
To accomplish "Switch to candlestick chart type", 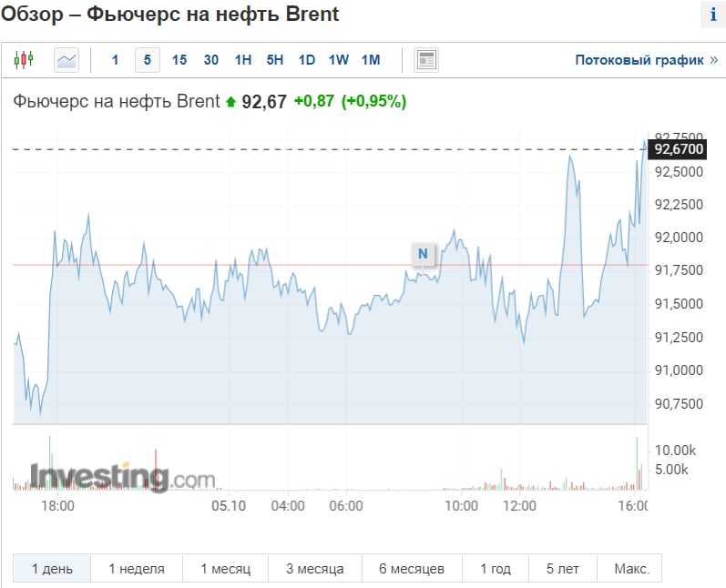I will pyautogui.click(x=23, y=60).
